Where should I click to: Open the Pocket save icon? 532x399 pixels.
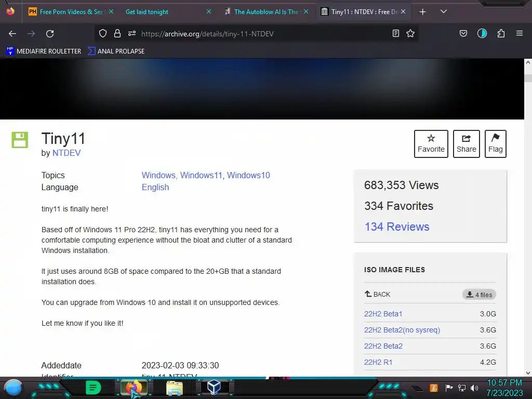click(x=463, y=33)
